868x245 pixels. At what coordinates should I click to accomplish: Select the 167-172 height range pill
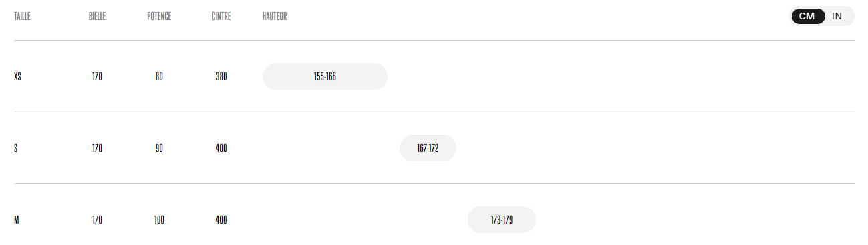pos(428,148)
